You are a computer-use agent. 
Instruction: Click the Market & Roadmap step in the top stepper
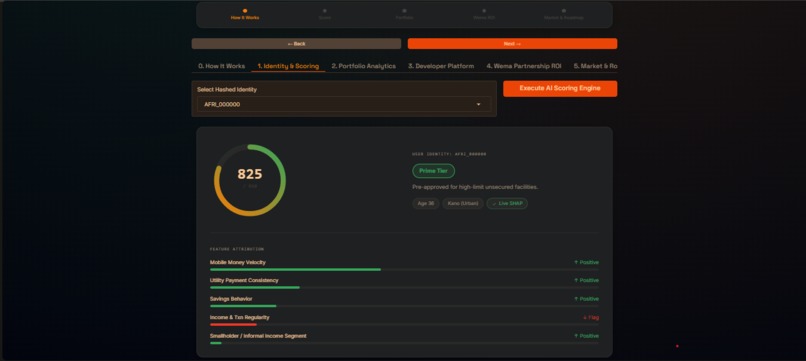point(563,14)
